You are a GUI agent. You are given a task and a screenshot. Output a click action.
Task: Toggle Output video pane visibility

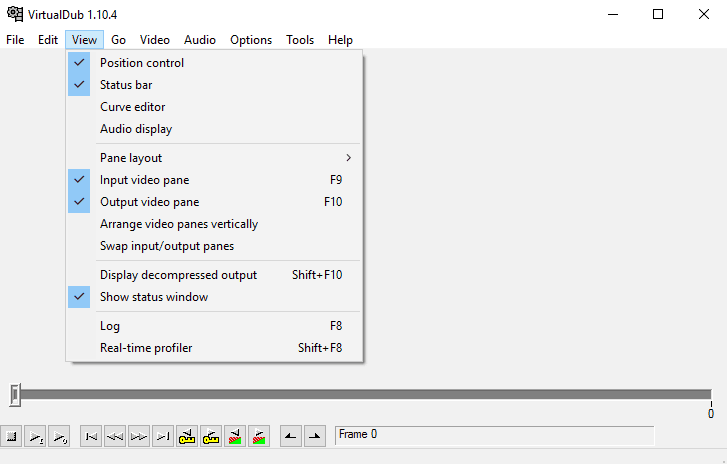pyautogui.click(x=214, y=202)
